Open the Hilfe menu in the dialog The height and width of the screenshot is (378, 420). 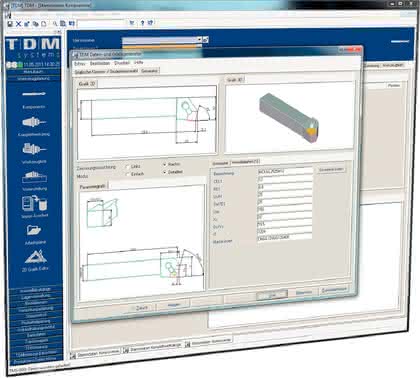(x=139, y=62)
